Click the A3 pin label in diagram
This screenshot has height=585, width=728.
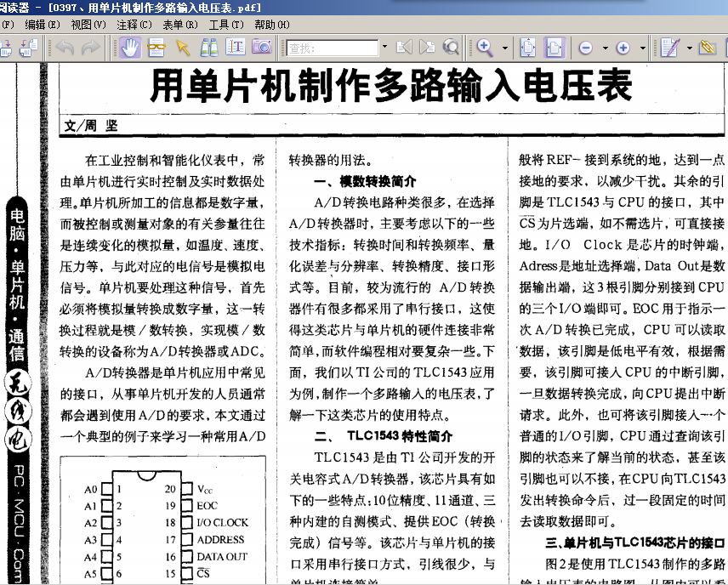(x=90, y=540)
